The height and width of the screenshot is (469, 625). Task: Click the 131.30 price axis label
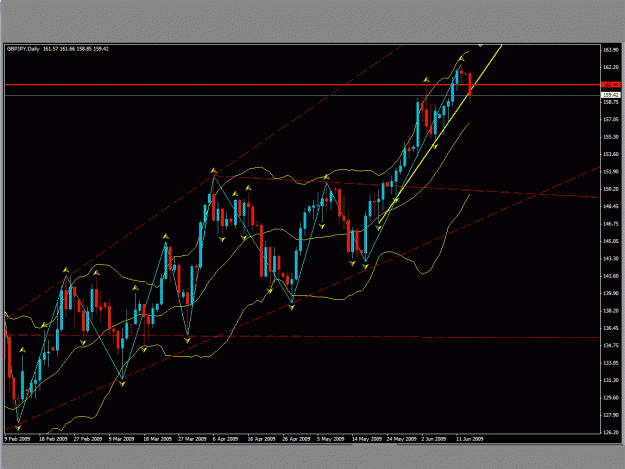click(x=611, y=381)
